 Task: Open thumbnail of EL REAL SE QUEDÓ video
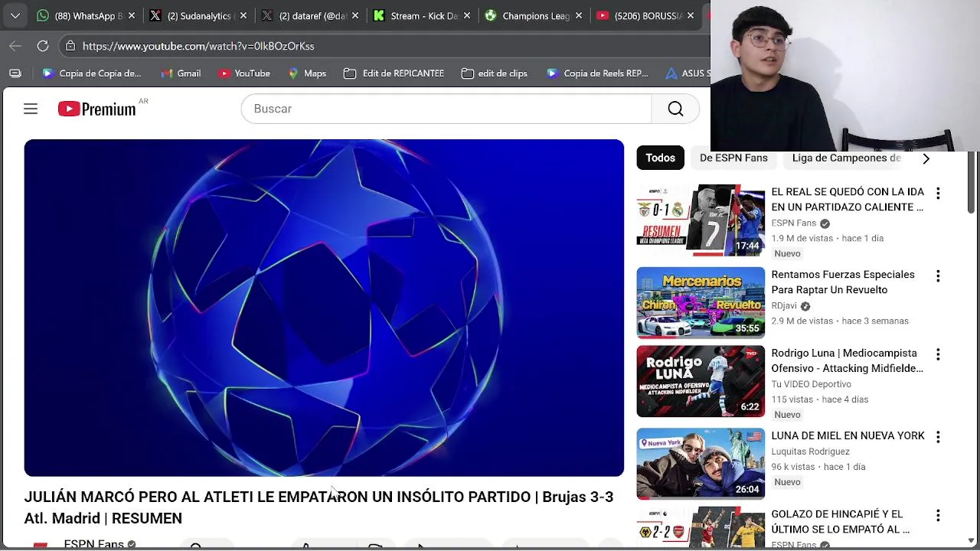pos(701,220)
